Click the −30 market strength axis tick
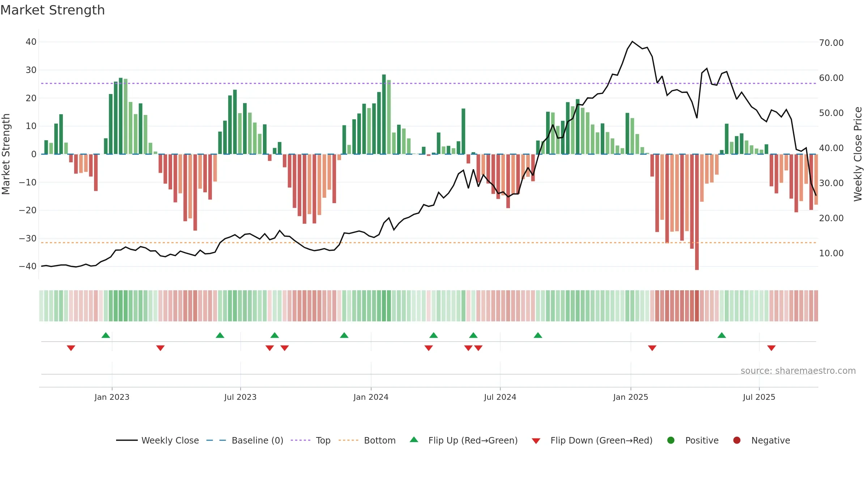Image resolution: width=868 pixels, height=488 pixels. point(27,239)
